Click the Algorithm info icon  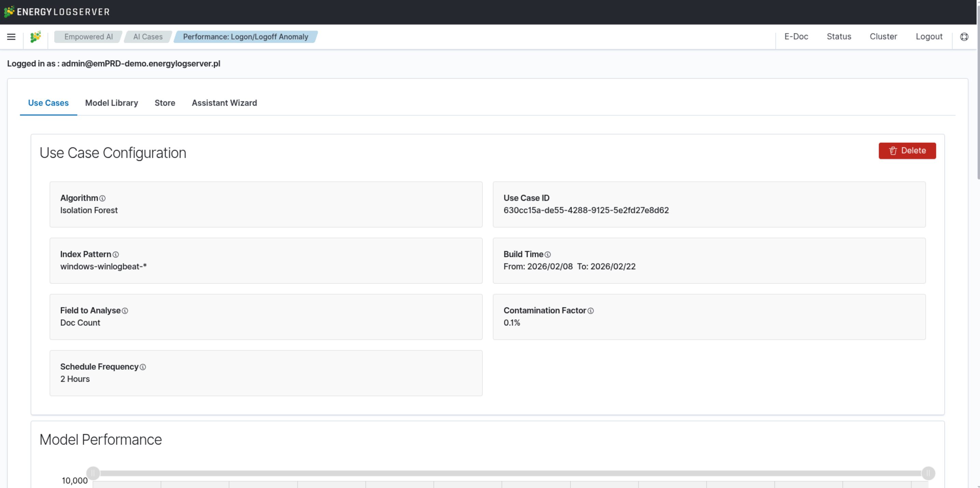point(102,198)
